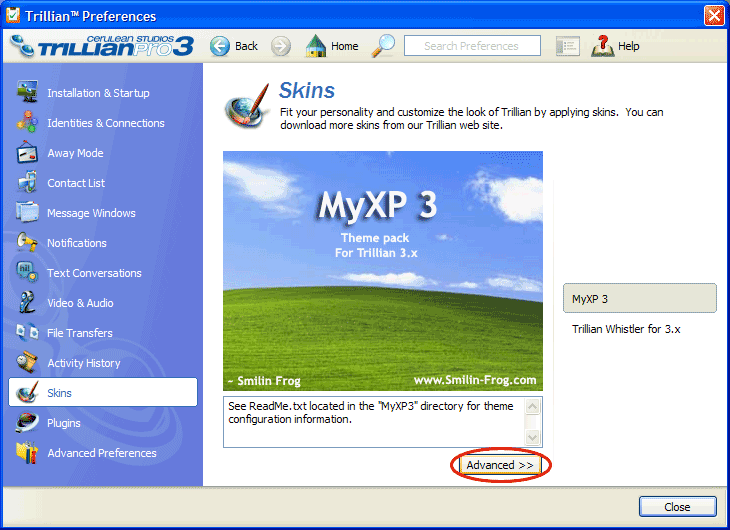Click the Away Mode icon
The image size is (730, 530).
27,152
